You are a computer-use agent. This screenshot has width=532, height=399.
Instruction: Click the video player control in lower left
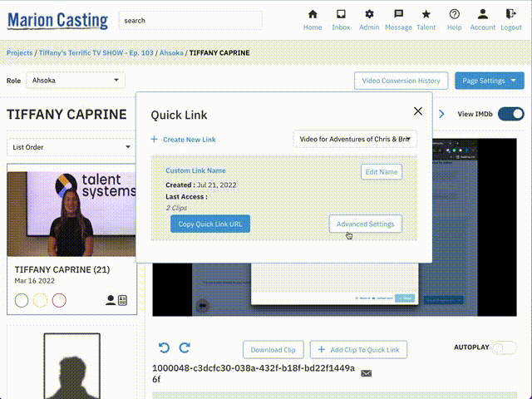pos(203,305)
